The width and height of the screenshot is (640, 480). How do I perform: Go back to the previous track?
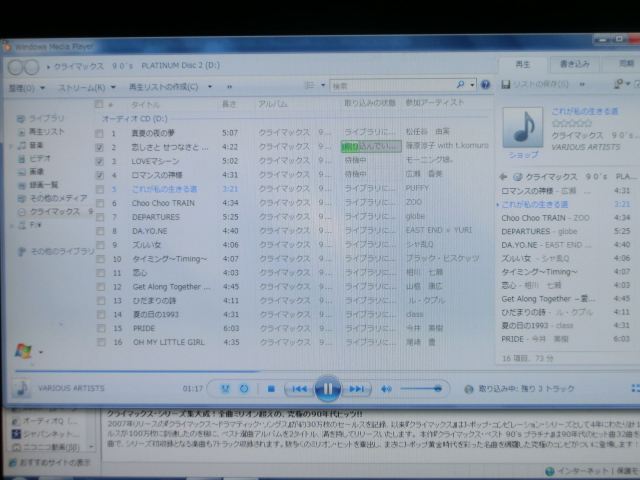299,389
